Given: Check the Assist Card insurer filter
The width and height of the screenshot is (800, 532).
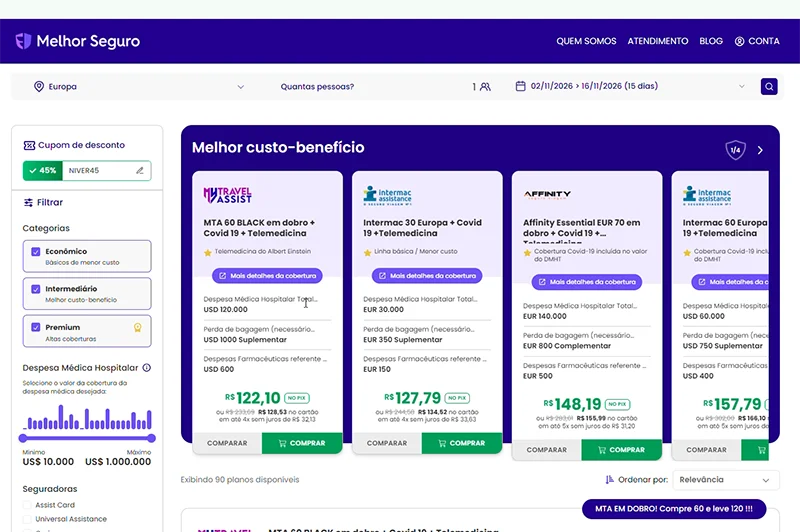Looking at the screenshot, I should pos(27,505).
